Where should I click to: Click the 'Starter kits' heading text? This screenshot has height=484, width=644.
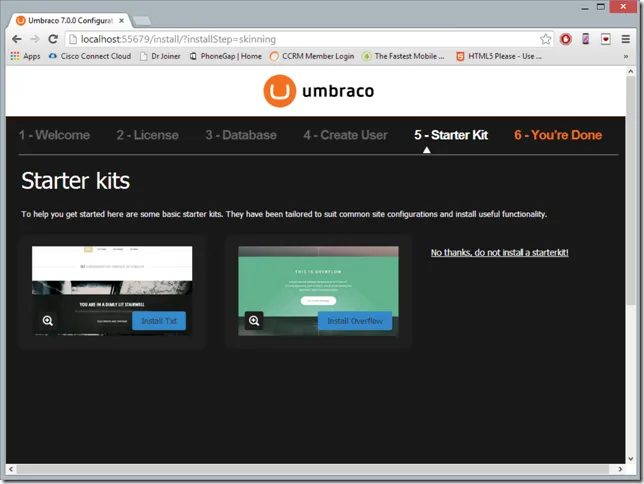pyautogui.click(x=76, y=181)
